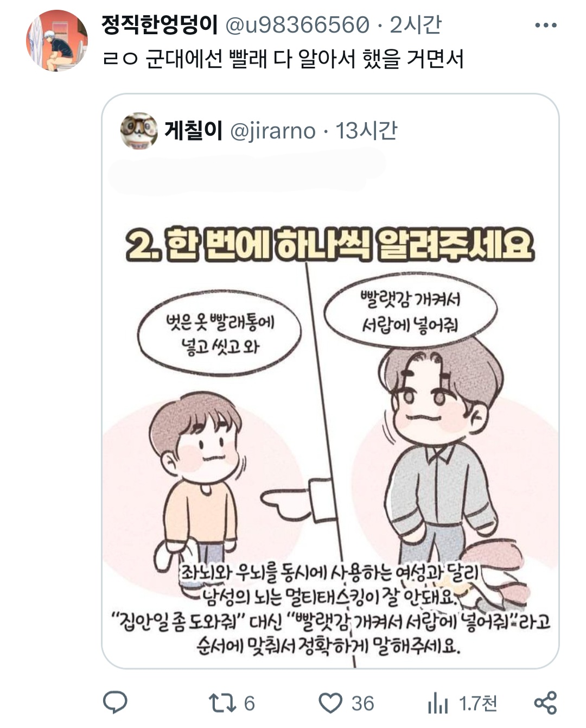Viewport: 586px width, 728px height.
Task: Tap the share icon
Action: point(545,703)
